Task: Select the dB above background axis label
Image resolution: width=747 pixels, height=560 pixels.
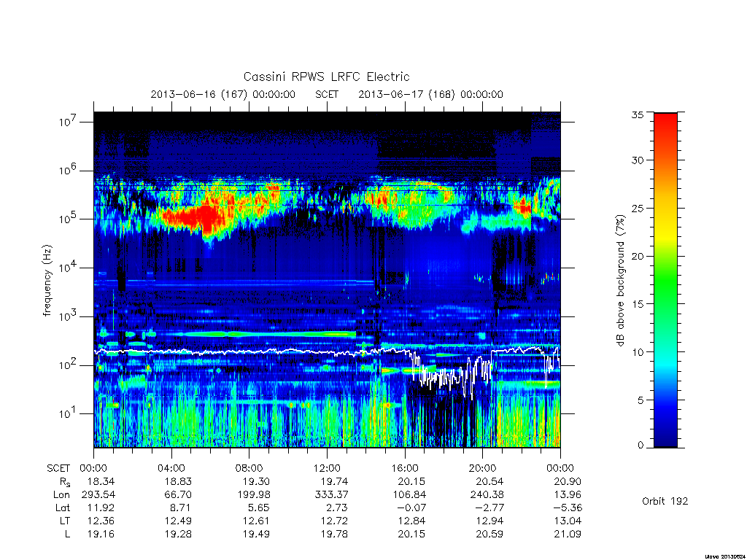Action: click(x=620, y=281)
